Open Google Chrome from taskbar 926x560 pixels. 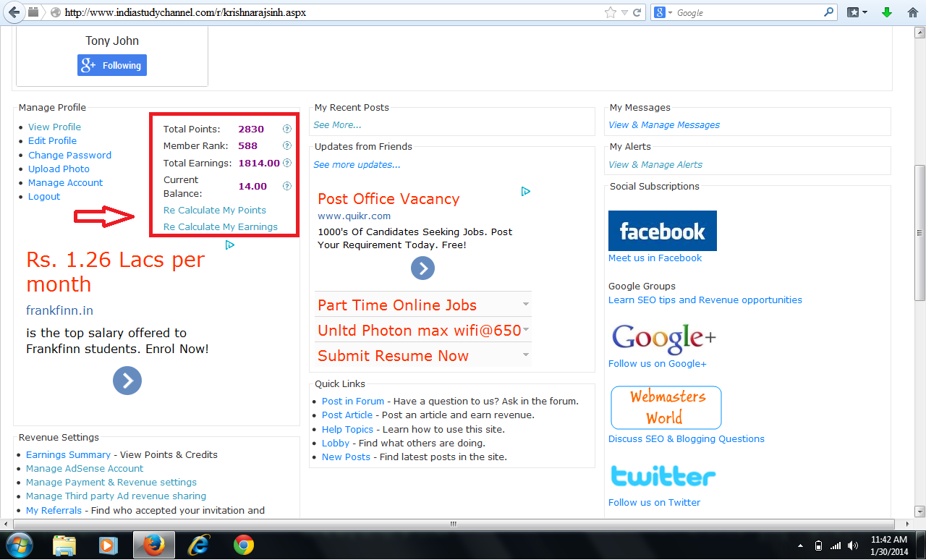pyautogui.click(x=244, y=545)
